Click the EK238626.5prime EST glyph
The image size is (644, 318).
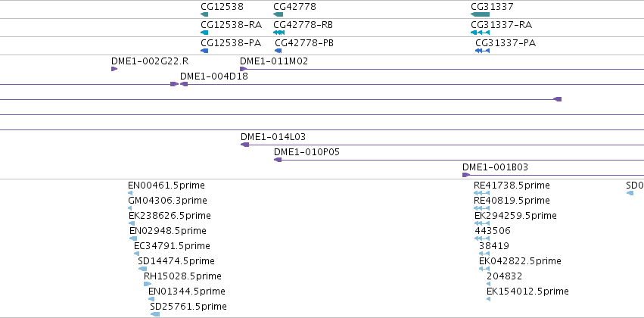click(x=132, y=223)
